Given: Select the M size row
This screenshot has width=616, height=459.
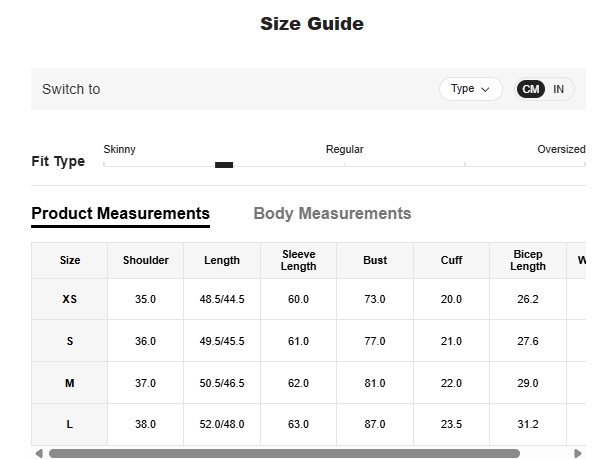Looking at the screenshot, I should [x=69, y=383].
